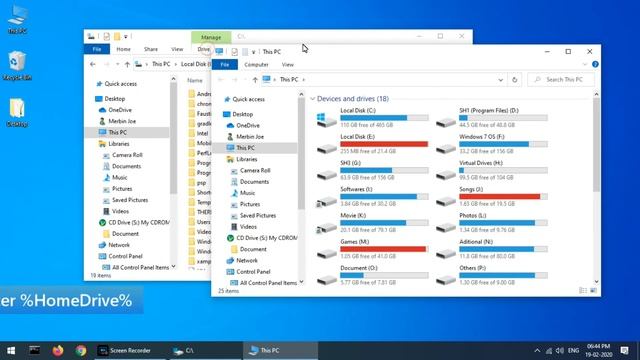Viewport: 640px width, 360px height.
Task: Open Softwares (I:) drive icon
Action: click(327, 201)
